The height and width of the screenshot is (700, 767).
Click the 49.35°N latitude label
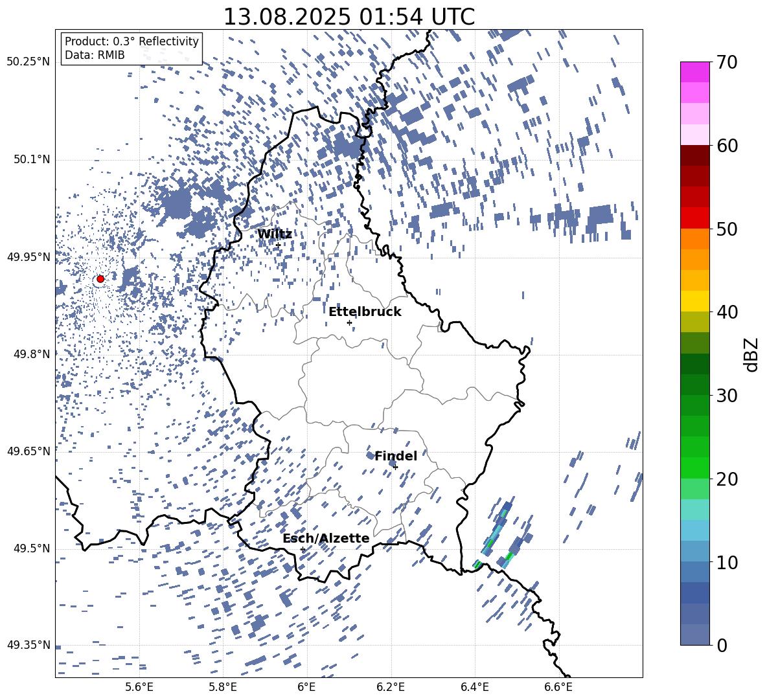tap(29, 645)
